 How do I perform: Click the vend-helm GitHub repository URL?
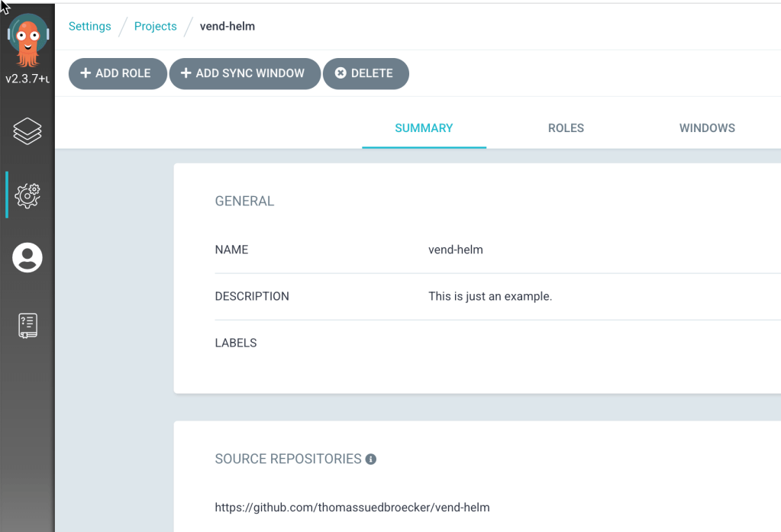click(352, 507)
